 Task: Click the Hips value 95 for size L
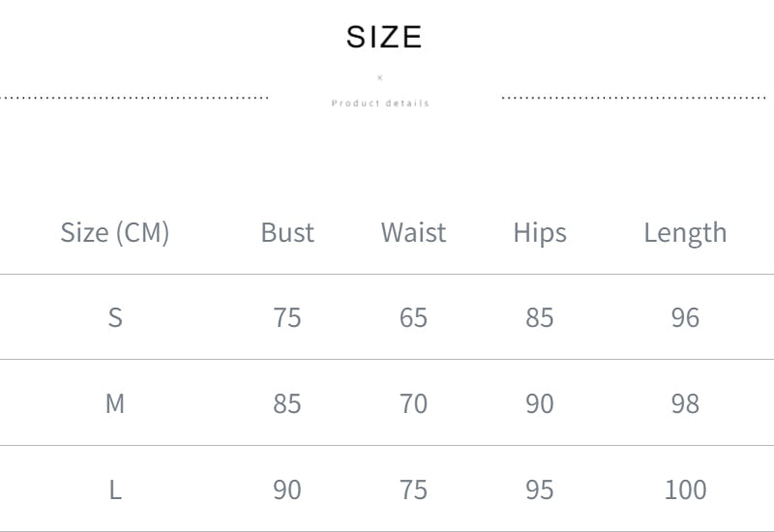[540, 489]
